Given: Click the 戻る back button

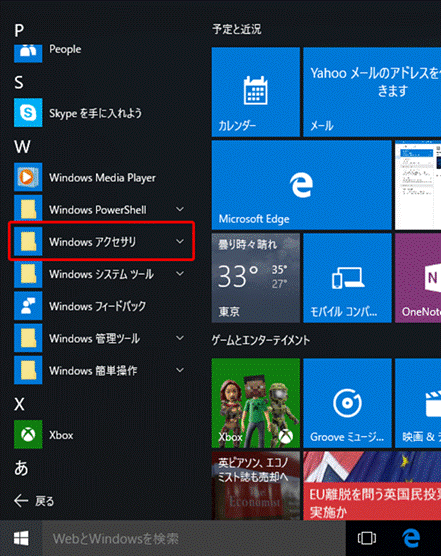Looking at the screenshot, I should coord(34,501).
